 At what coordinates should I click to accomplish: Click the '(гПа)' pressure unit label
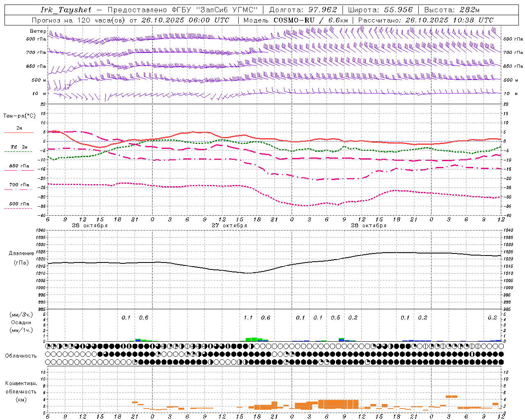tap(21, 263)
